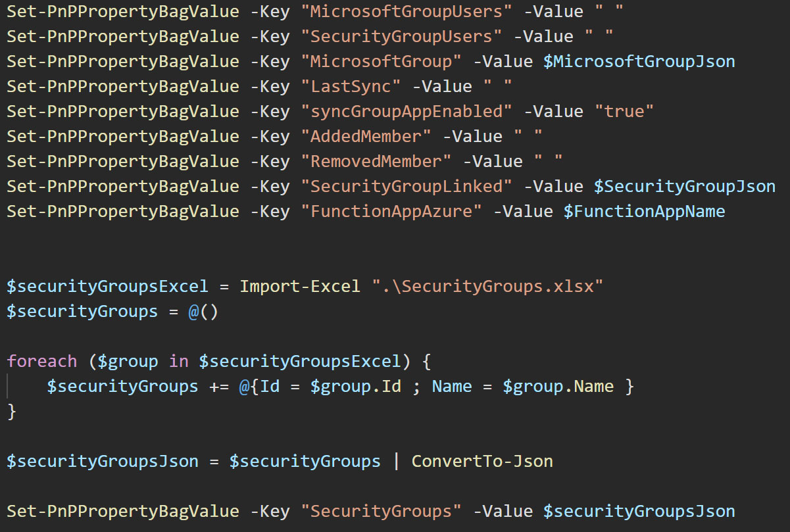Click the closing brace of the foreach loop
This screenshot has height=532, width=790.
click(11, 411)
